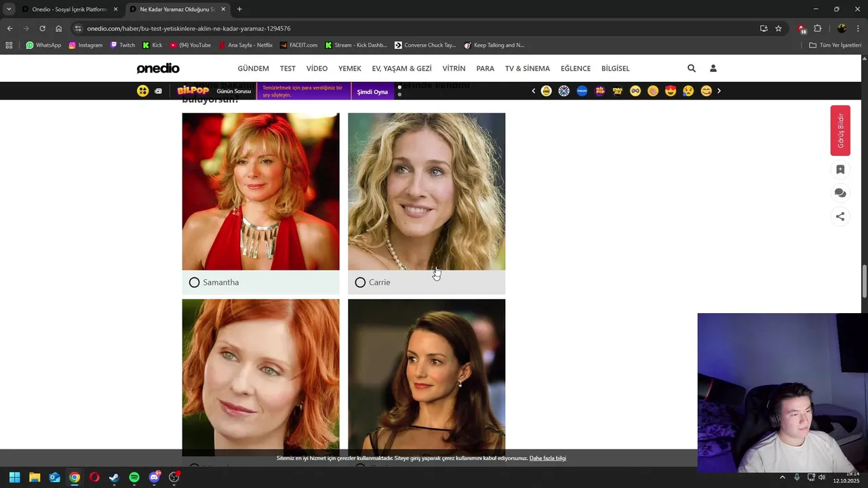Click the yellow face icon beside the BilPop banner
The image size is (868, 488).
coord(142,91)
